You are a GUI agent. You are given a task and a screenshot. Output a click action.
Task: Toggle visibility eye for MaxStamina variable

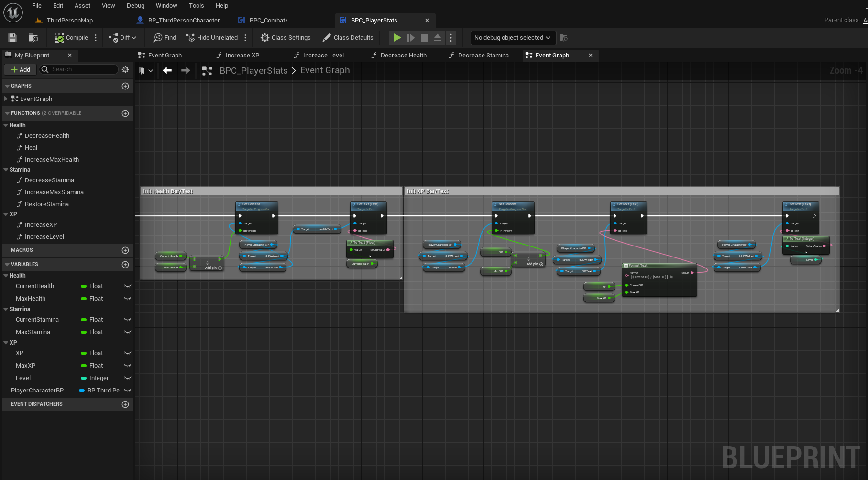pos(128,332)
